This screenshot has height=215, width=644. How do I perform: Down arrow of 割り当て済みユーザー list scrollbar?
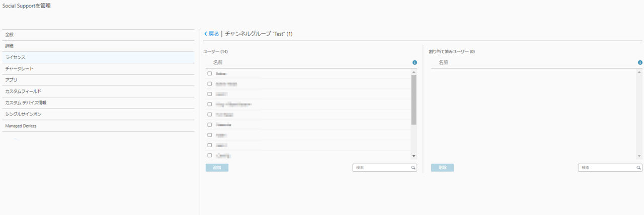tap(639, 157)
